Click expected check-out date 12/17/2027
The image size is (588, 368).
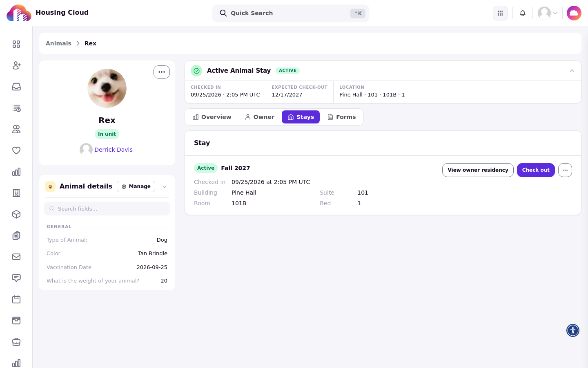pyautogui.click(x=287, y=95)
